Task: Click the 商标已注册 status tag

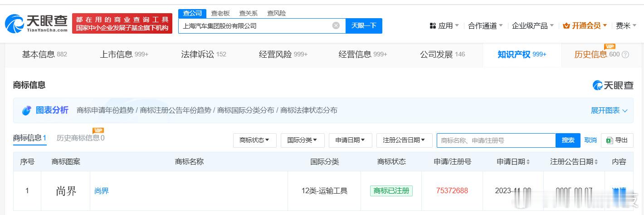Action: click(x=391, y=191)
